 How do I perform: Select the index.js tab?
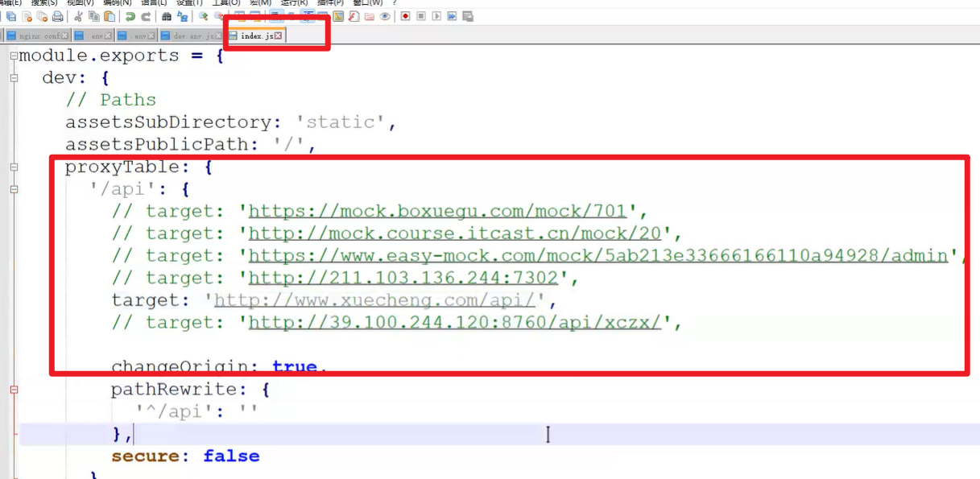coord(256,36)
